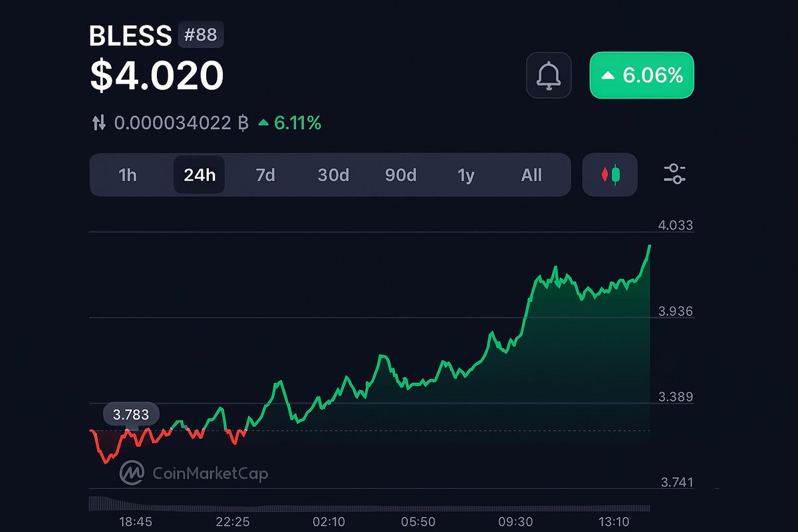Click the 3.741 y-axis label
The width and height of the screenshot is (798, 532).
click(x=676, y=482)
